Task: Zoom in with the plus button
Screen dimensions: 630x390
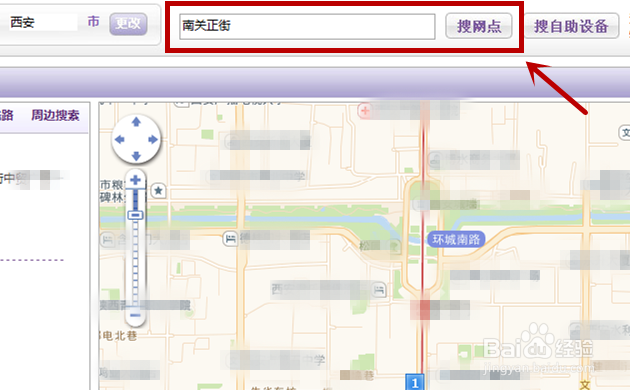Action: pyautogui.click(x=135, y=180)
